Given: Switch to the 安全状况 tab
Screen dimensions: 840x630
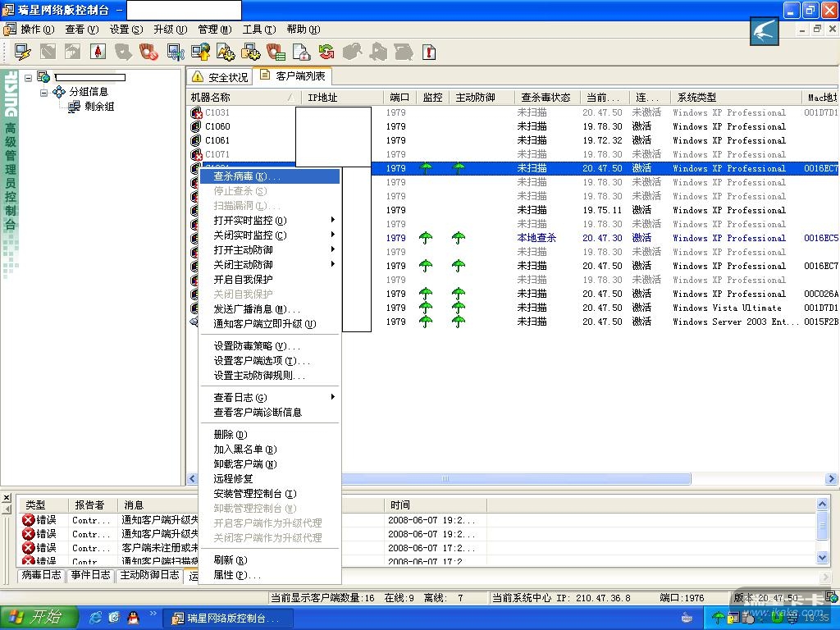Looking at the screenshot, I should [220, 77].
